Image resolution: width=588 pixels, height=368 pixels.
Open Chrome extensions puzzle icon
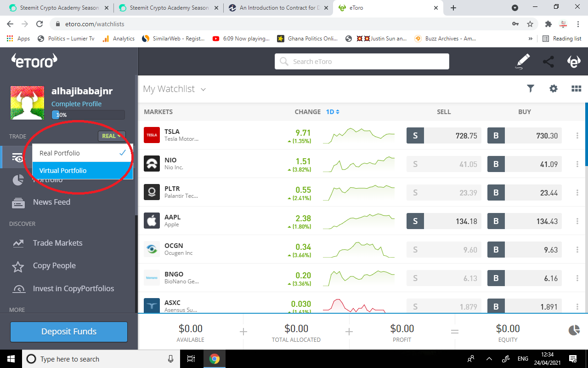548,24
